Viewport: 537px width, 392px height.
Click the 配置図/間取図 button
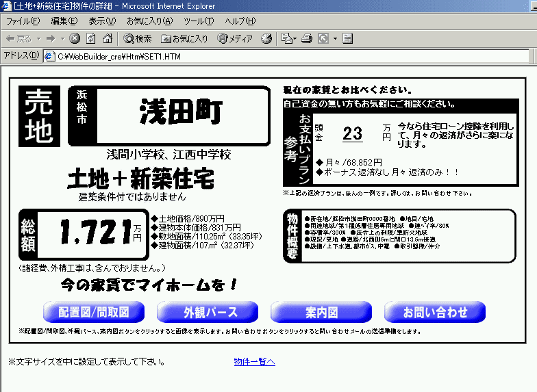click(x=94, y=312)
